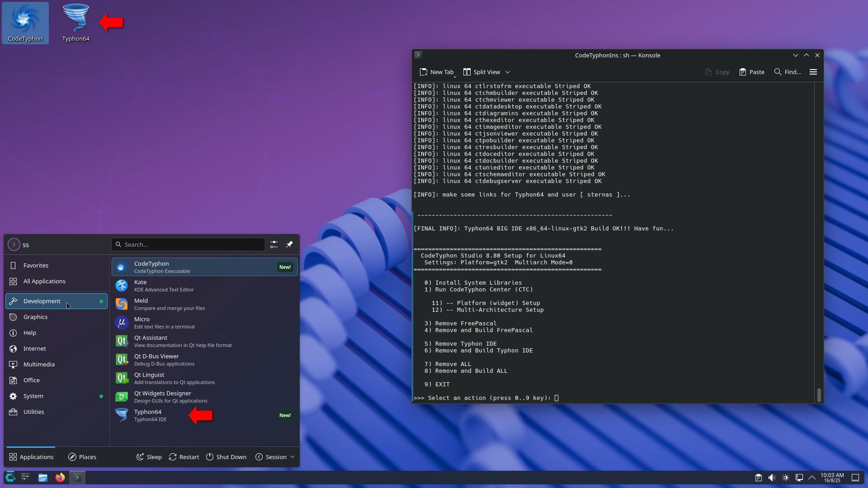Click the ss user avatar
This screenshot has width=868, height=488.
[x=14, y=244]
